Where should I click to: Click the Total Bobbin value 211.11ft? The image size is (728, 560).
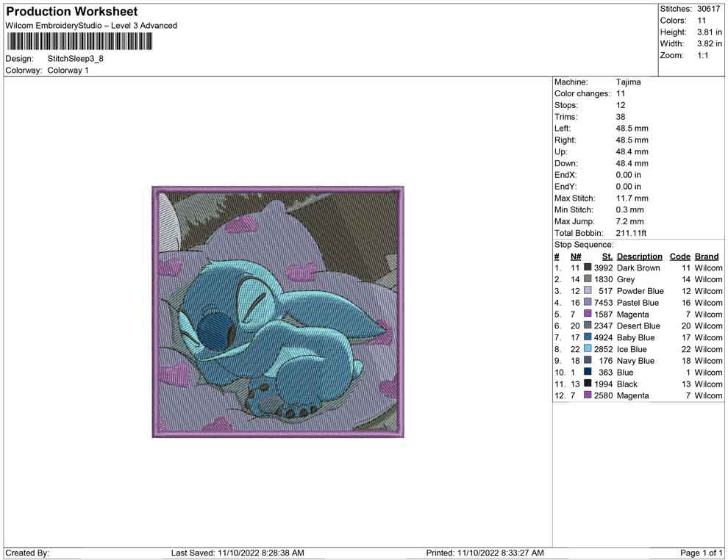click(631, 233)
